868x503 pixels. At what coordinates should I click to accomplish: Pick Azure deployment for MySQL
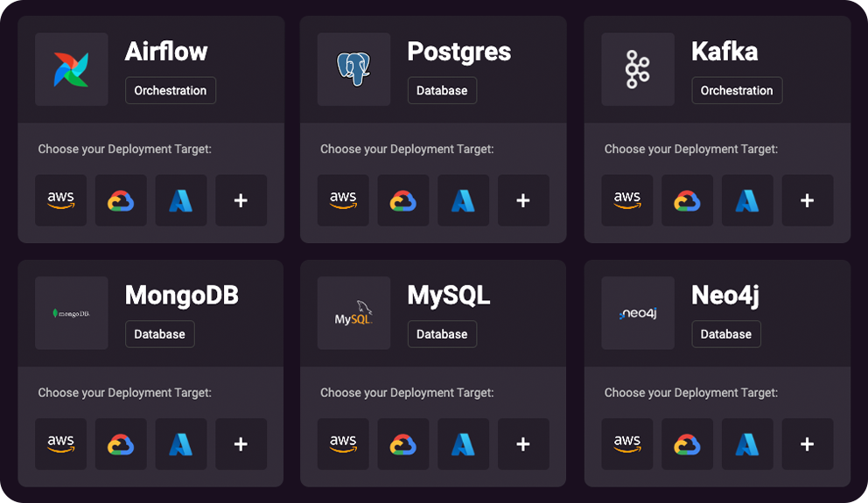(x=463, y=444)
